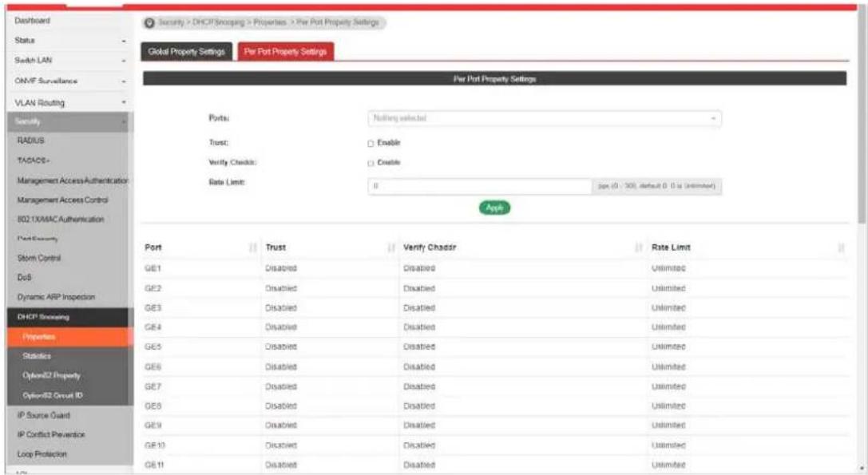Expand the VLAN Routing sidebar menu
The image size is (868, 475).
70,103
